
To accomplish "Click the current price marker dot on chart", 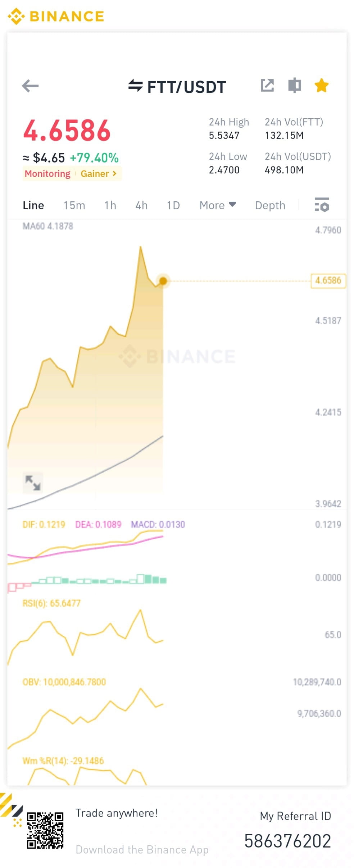I will tap(163, 281).
